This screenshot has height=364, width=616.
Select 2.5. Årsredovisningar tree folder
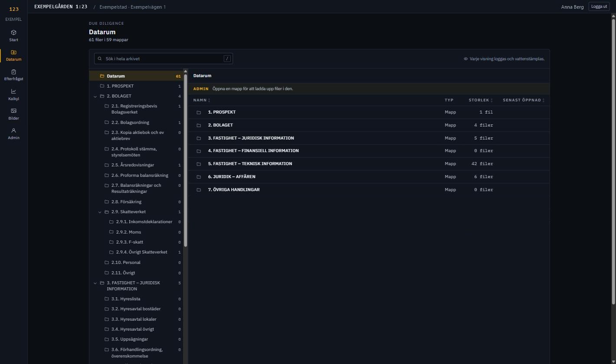pos(136,165)
